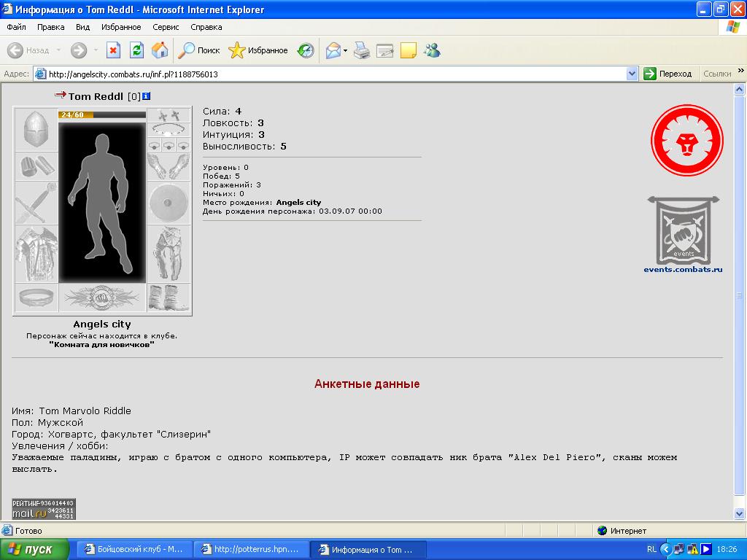The height and width of the screenshot is (560, 747).
Task: Click the Forward navigation arrow button
Action: [x=79, y=50]
